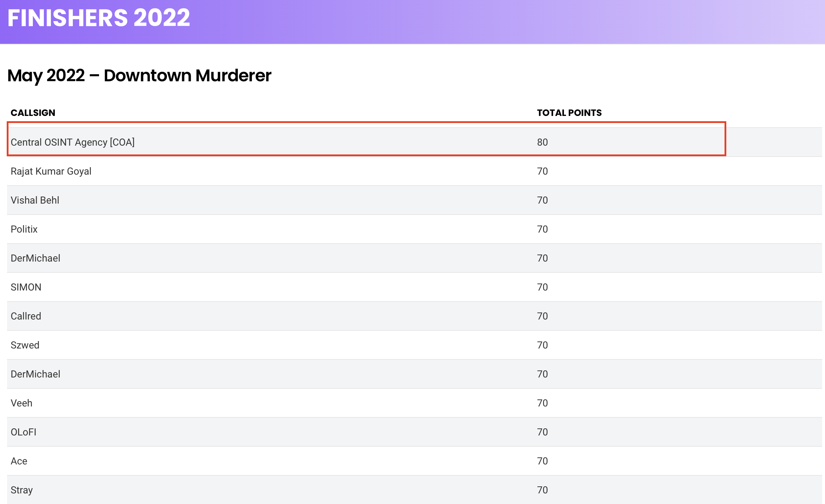Click the May 2022 – Downtown Murderer heading
825x504 pixels.
tap(139, 75)
